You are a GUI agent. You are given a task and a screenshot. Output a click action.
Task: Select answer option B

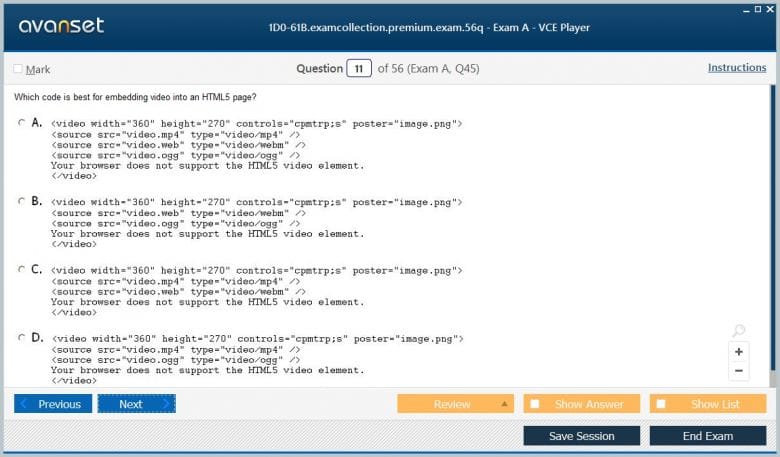coord(22,201)
